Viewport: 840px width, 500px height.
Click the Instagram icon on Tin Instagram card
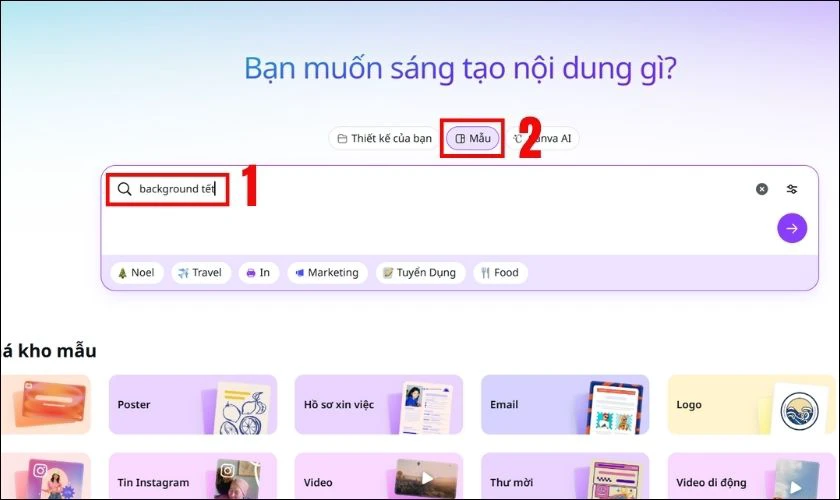click(228, 471)
